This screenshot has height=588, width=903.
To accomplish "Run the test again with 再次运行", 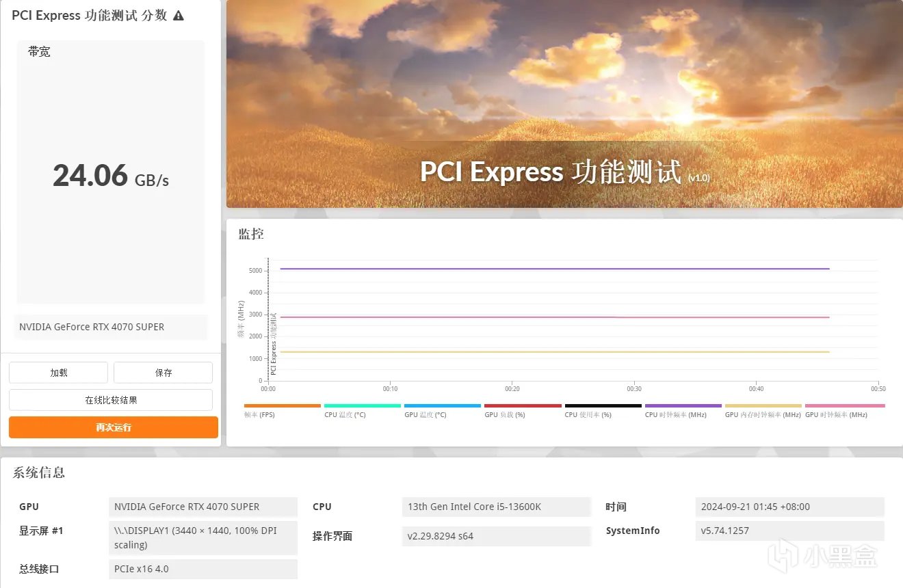I will (114, 427).
